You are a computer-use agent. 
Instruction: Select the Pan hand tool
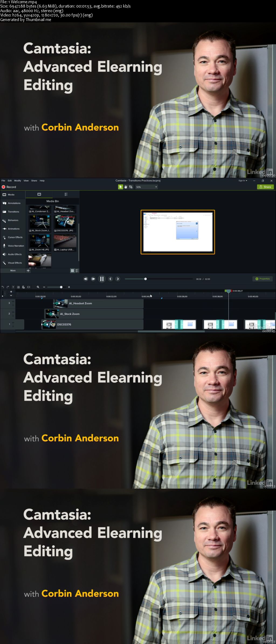(126, 187)
